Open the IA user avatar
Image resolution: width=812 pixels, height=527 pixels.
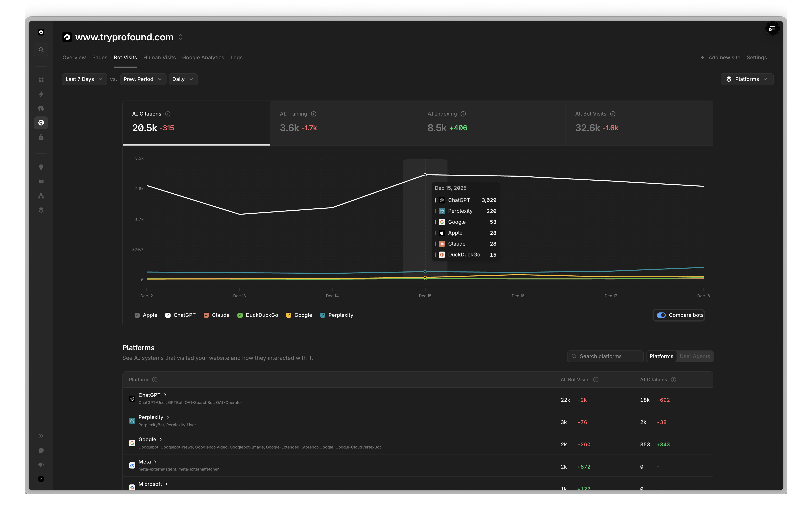pyautogui.click(x=41, y=479)
